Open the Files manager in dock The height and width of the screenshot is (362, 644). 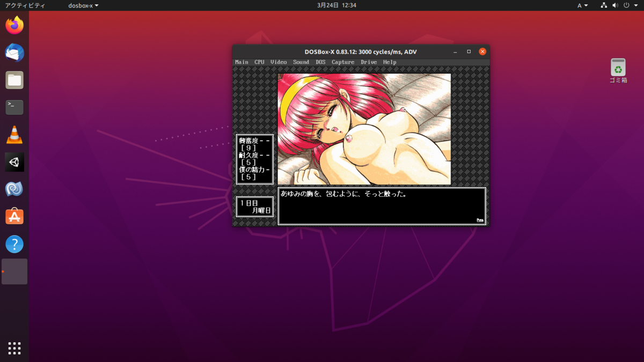(14, 80)
